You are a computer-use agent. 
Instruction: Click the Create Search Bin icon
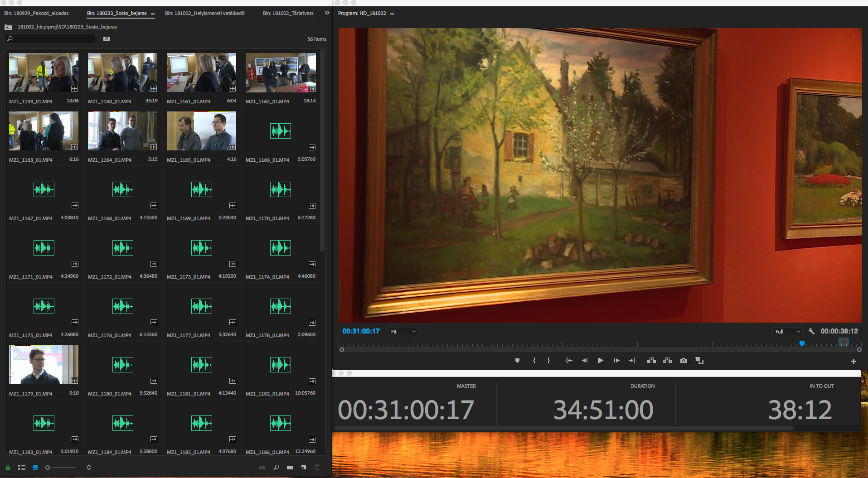(107, 39)
